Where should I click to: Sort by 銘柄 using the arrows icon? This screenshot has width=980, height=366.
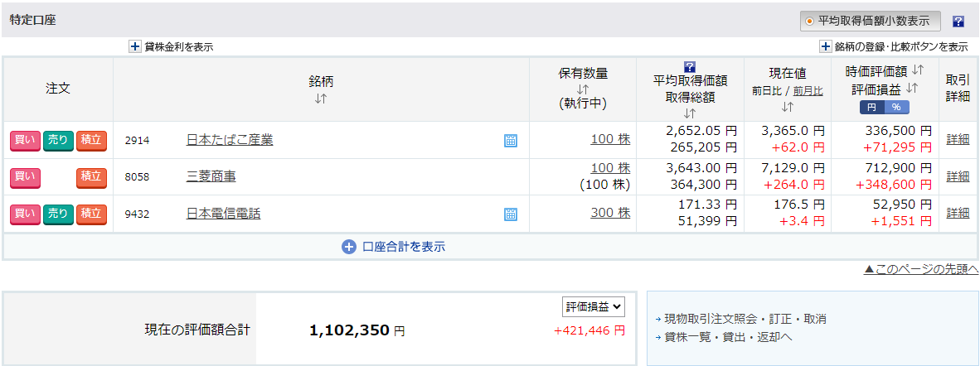321,98
